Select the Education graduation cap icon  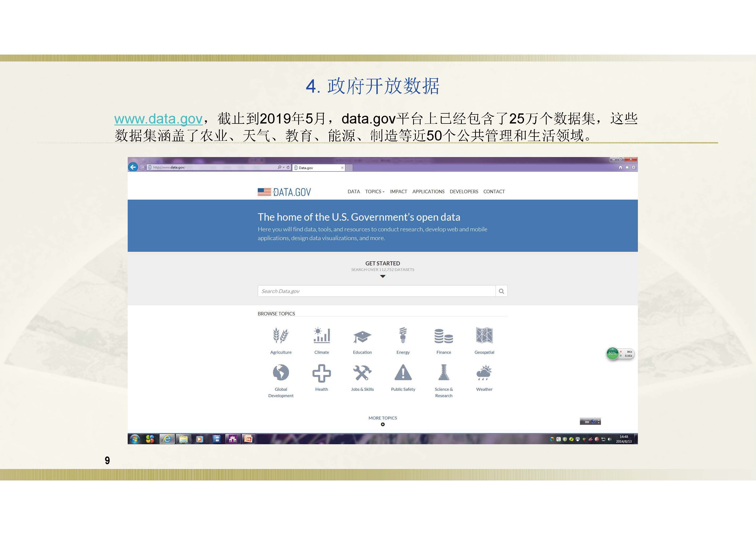362,336
